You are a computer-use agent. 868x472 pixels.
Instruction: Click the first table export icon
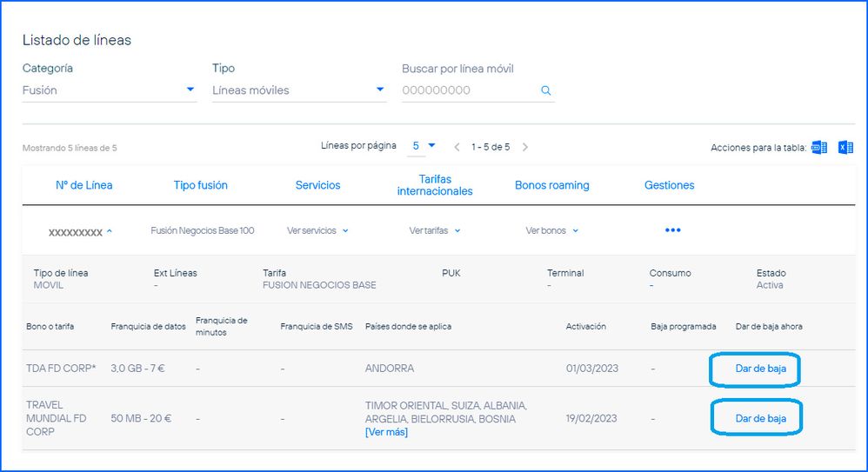[818, 147]
